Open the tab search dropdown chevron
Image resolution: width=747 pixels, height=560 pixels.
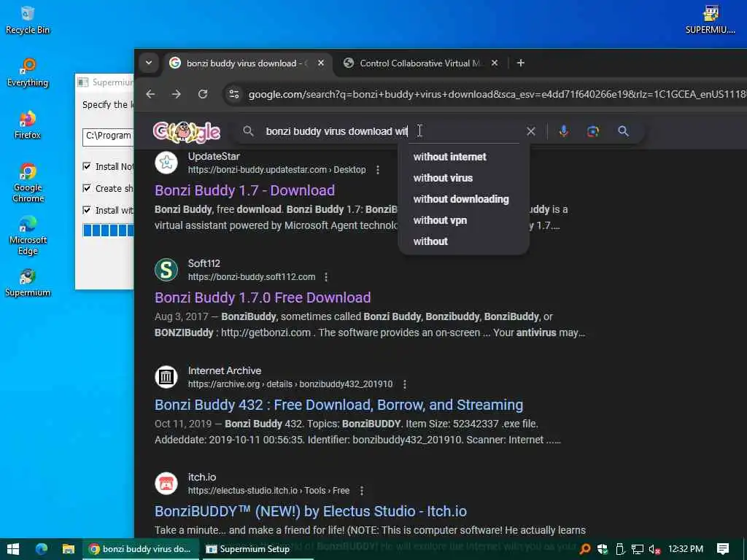149,63
